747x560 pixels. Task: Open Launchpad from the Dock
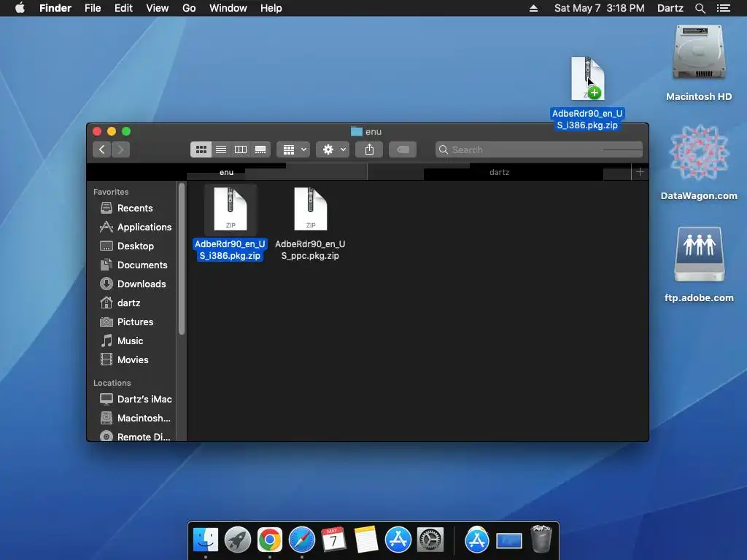[238, 540]
